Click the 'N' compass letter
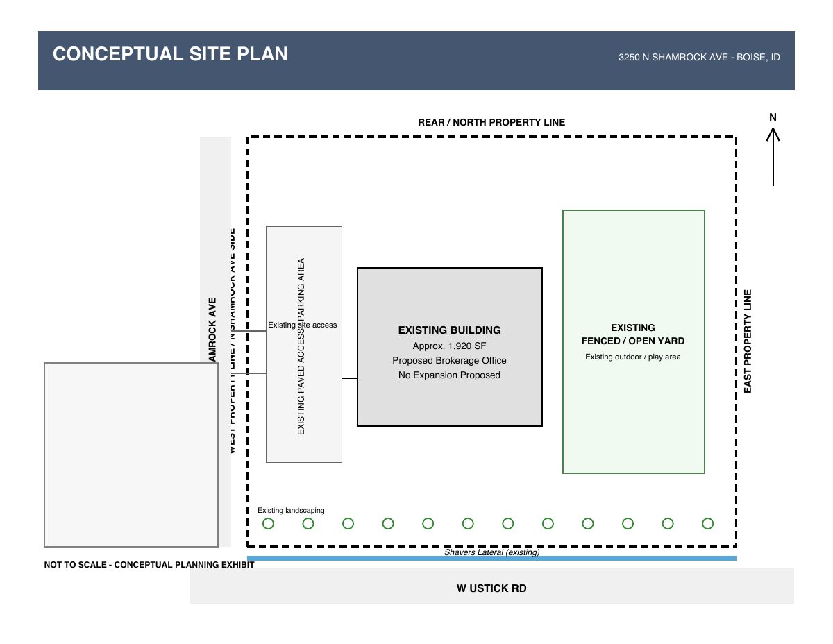This screenshot has width=833, height=644. (773, 117)
